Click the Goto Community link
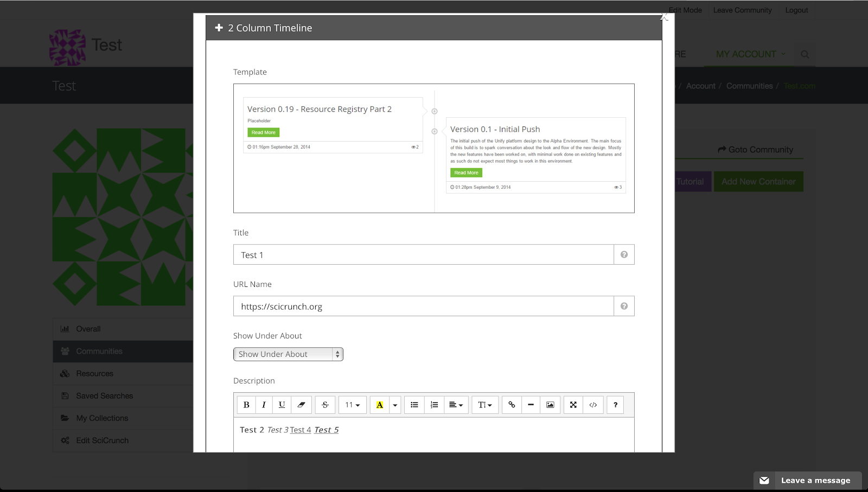868x492 pixels. (755, 149)
